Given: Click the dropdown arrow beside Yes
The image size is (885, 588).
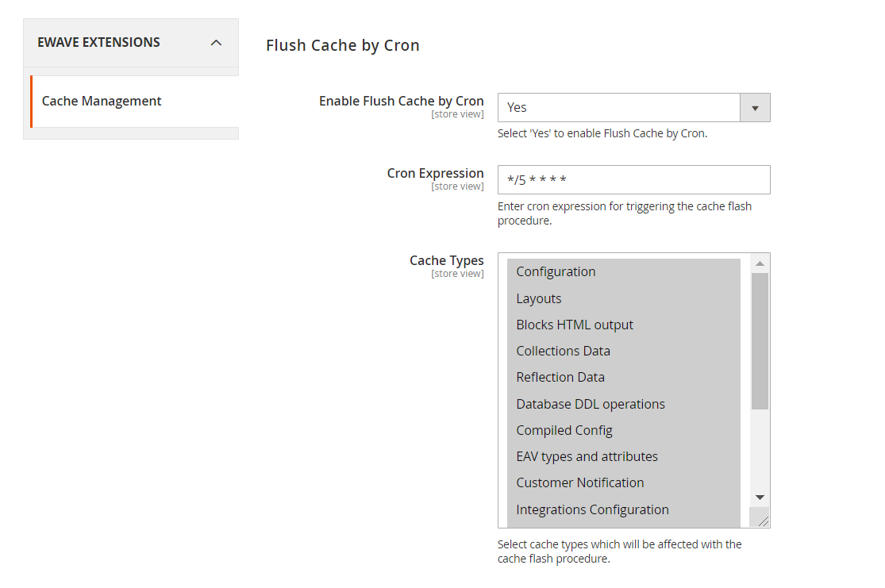Looking at the screenshot, I should [755, 107].
